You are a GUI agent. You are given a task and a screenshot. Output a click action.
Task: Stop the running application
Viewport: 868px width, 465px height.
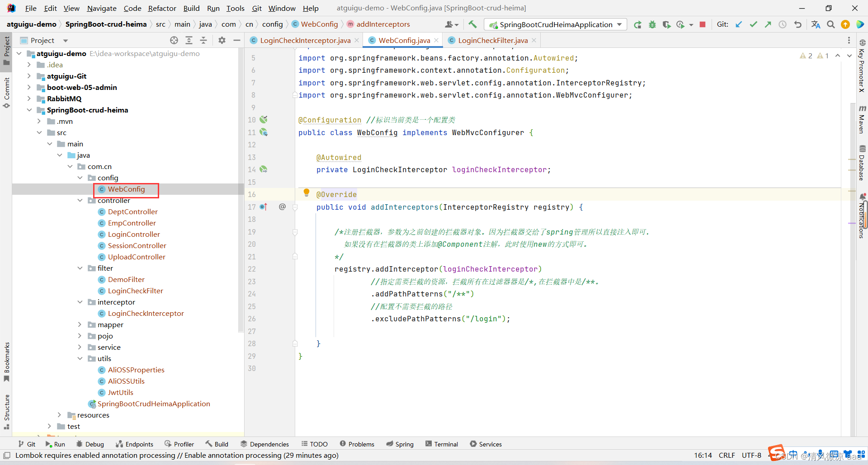(x=703, y=24)
